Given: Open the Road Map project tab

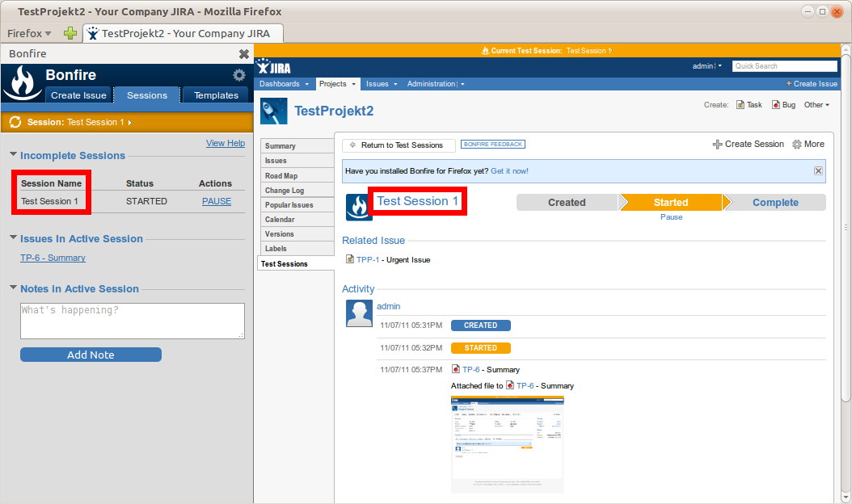Looking at the screenshot, I should (x=297, y=176).
